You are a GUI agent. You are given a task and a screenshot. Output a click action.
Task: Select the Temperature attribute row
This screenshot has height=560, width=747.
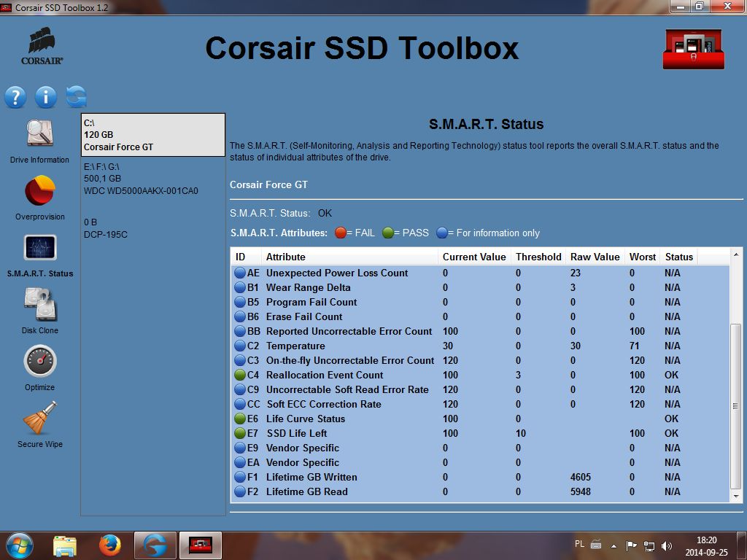point(480,346)
